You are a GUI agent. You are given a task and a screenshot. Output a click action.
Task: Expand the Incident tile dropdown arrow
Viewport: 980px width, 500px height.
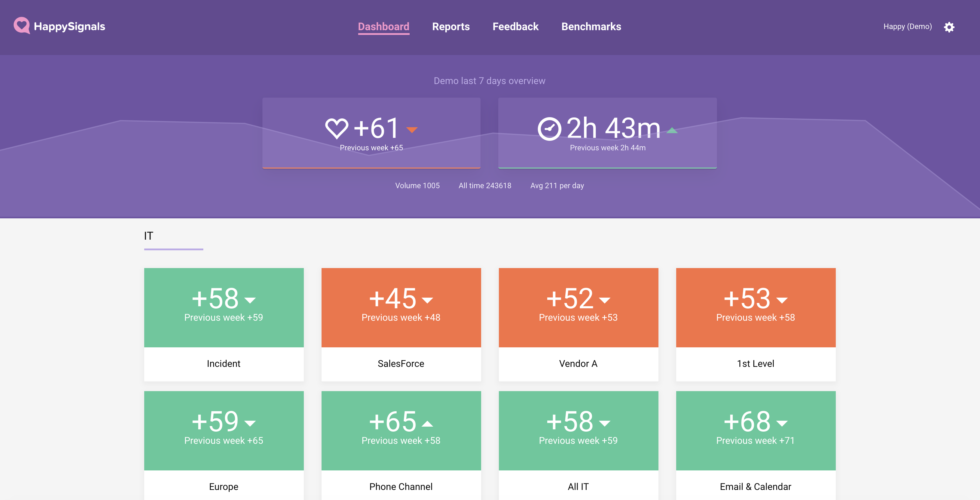(x=251, y=301)
